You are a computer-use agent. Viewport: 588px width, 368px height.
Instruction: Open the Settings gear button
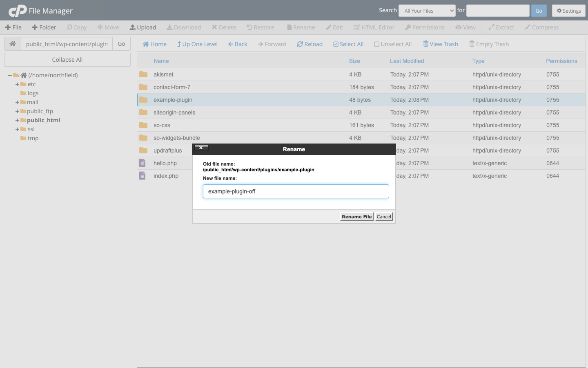click(x=569, y=11)
